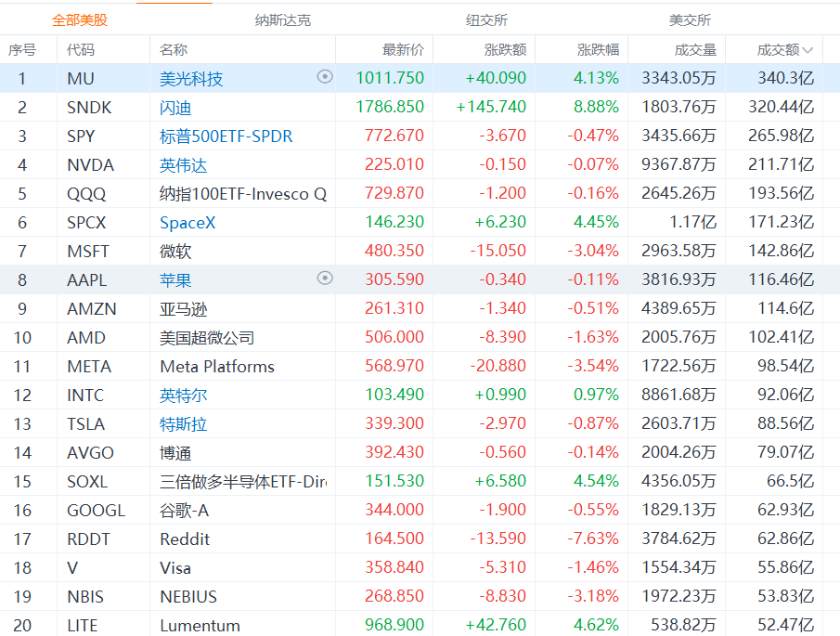Screen dimensions: 840x636
Task: Click the -7.63% change for Reddit
Action: coord(594,538)
